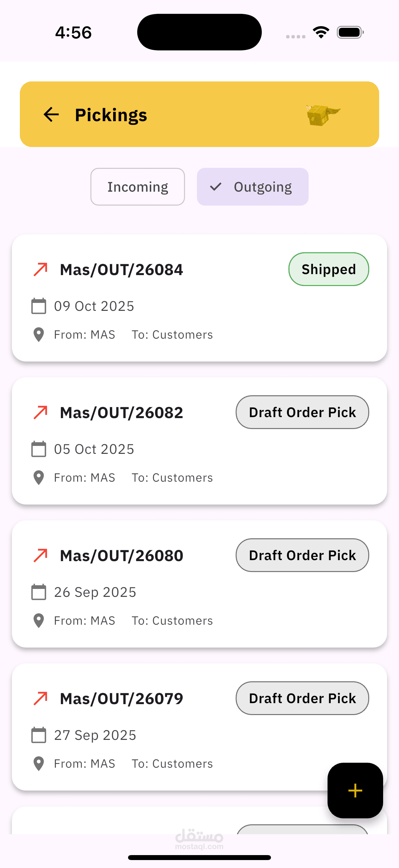Open picking Mas/OUT/26080
The image size is (399, 868).
[121, 556]
